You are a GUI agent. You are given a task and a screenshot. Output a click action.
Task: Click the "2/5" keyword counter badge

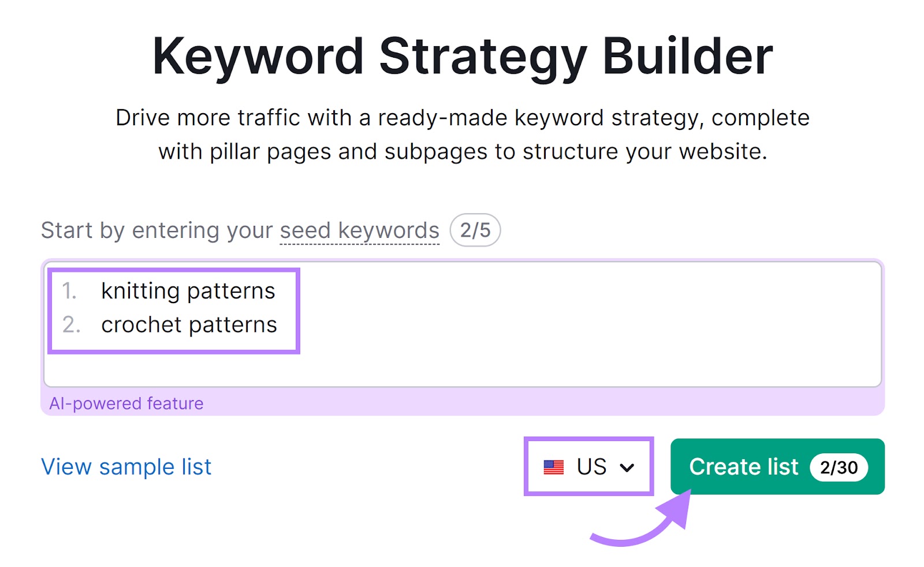tap(475, 230)
